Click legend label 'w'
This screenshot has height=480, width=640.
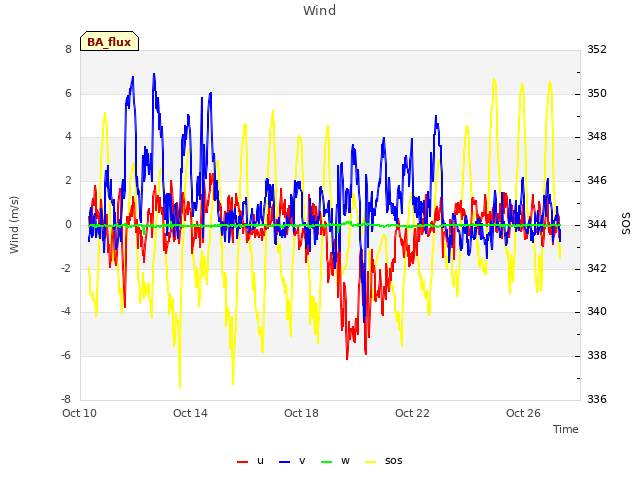point(345,461)
